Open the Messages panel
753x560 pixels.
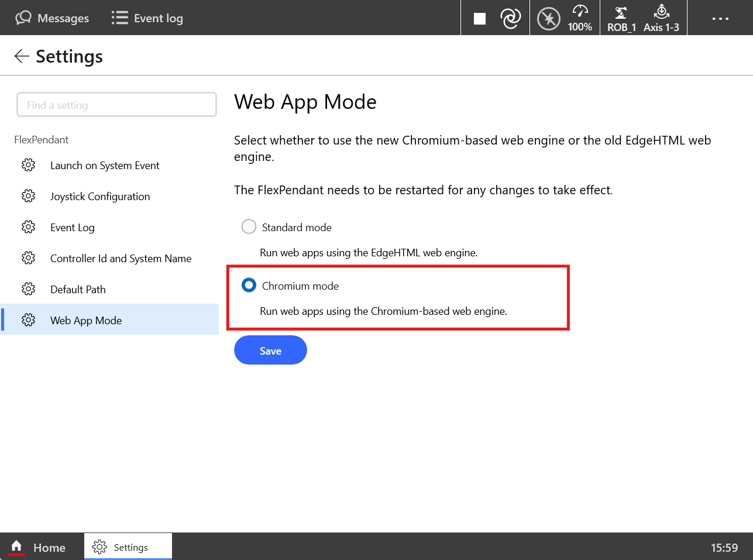tap(52, 18)
